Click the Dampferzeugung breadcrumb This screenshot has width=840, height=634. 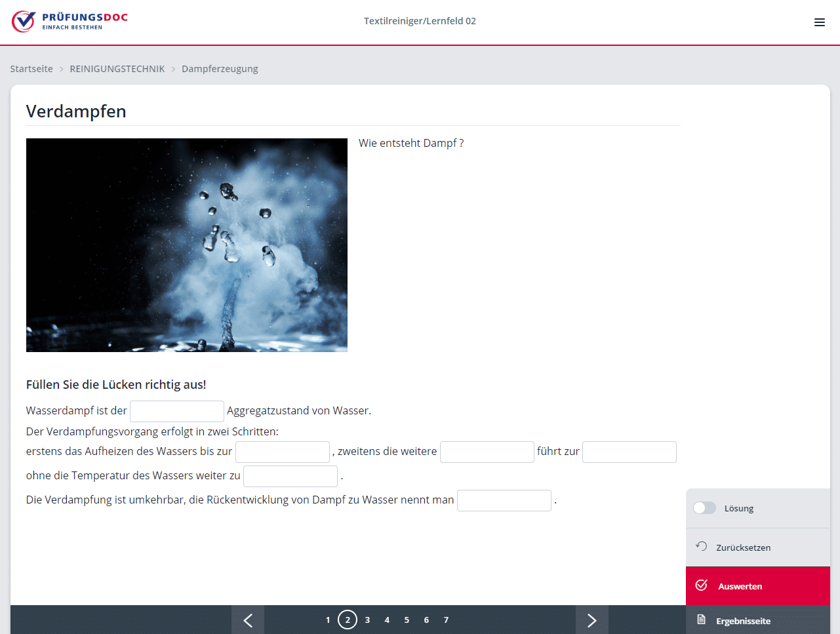220,69
